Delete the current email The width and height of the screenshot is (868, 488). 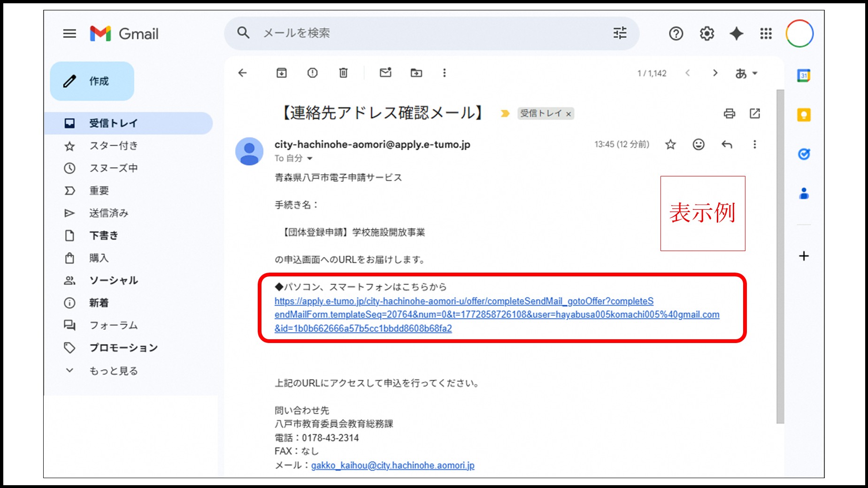pyautogui.click(x=343, y=73)
